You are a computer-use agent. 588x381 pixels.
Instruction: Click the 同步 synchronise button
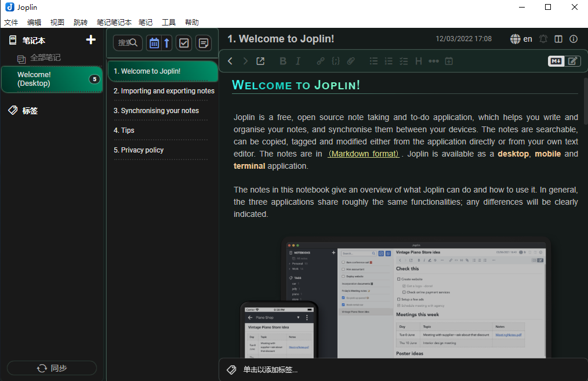(52, 368)
